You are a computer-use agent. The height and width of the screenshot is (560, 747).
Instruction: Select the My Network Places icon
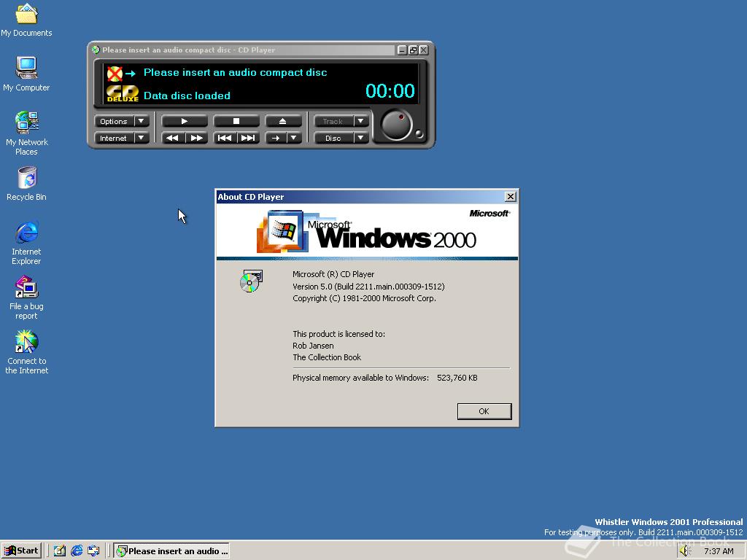(x=27, y=133)
